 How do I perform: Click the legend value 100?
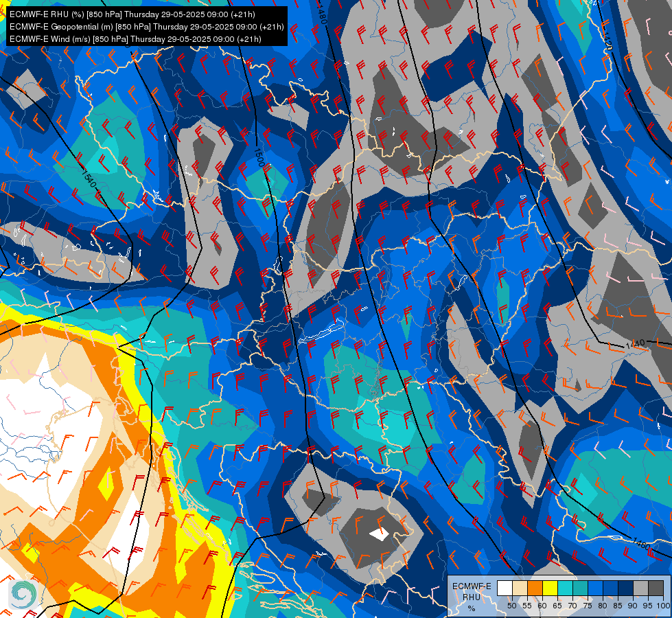(x=663, y=606)
